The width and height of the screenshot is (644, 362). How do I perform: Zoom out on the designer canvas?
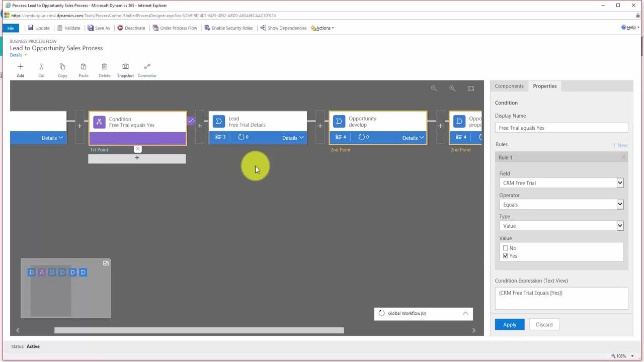434,88
